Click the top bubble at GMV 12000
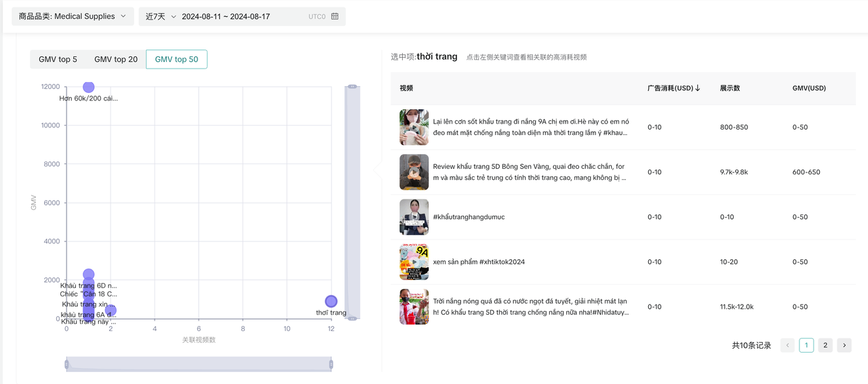The height and width of the screenshot is (384, 868). (88, 87)
